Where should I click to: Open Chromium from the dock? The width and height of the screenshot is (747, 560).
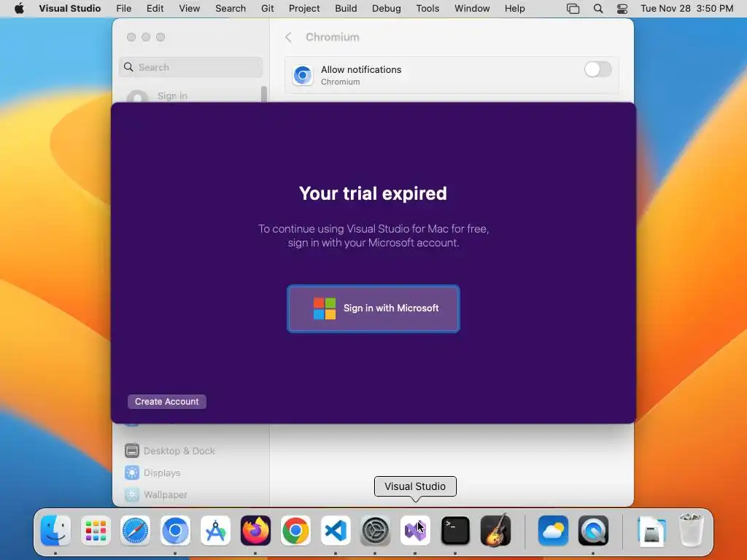[x=175, y=531]
